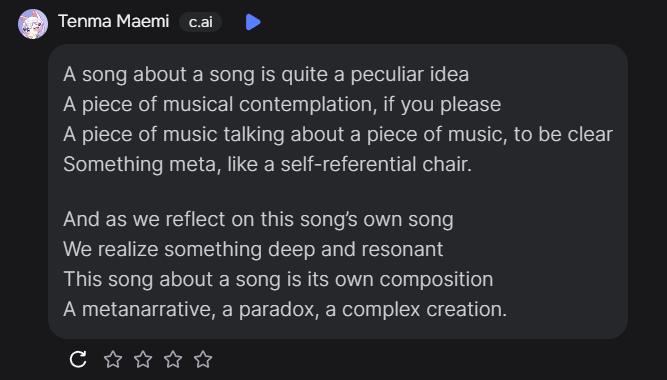This screenshot has height=380, width=667.
Task: Open Tenma Maemi's avatar picture
Action: point(33,24)
